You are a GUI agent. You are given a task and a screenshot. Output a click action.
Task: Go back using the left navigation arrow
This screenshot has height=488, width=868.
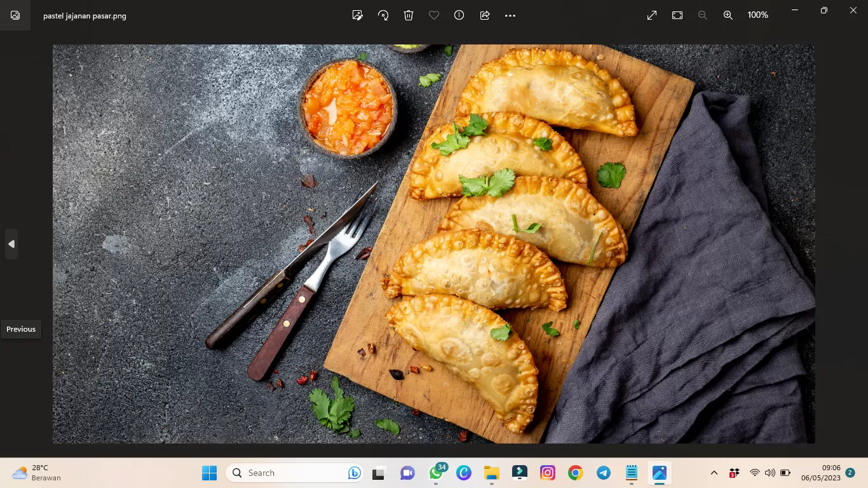[x=11, y=244]
